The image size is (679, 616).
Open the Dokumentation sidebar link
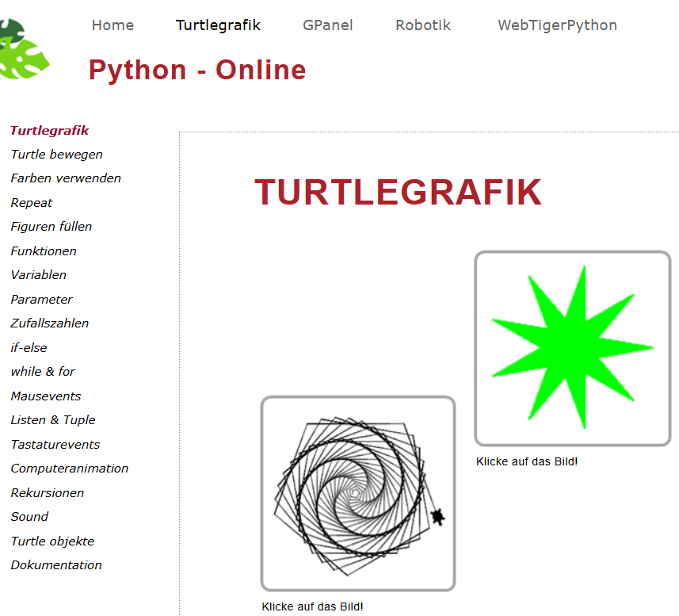[56, 565]
